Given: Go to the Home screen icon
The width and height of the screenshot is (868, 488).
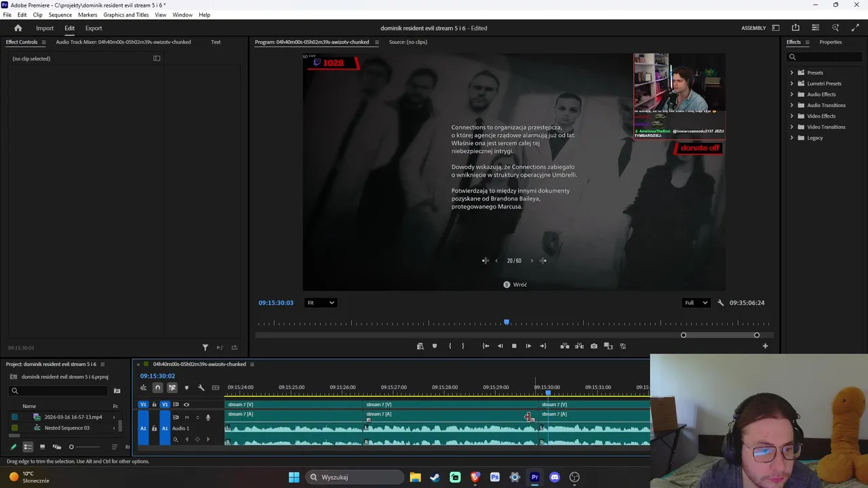Looking at the screenshot, I should [18, 28].
